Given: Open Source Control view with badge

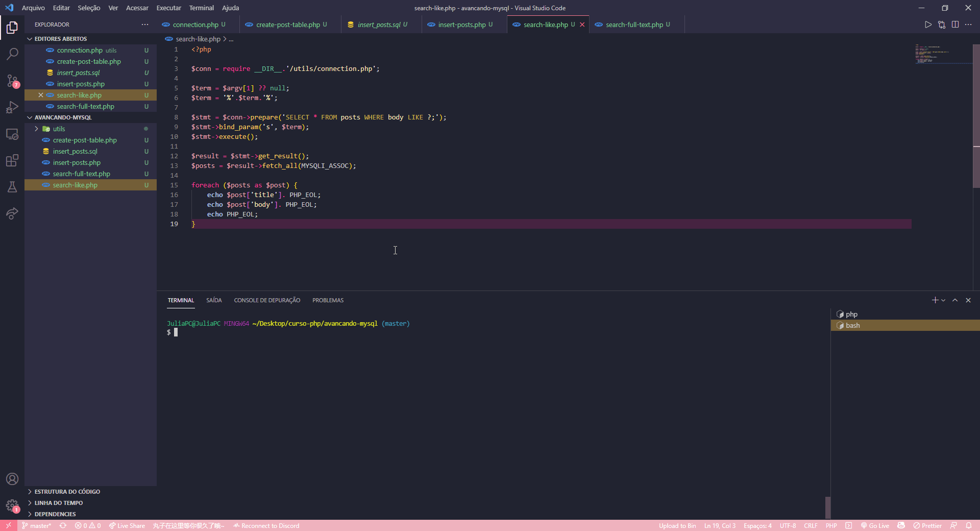Looking at the screenshot, I should [12, 81].
